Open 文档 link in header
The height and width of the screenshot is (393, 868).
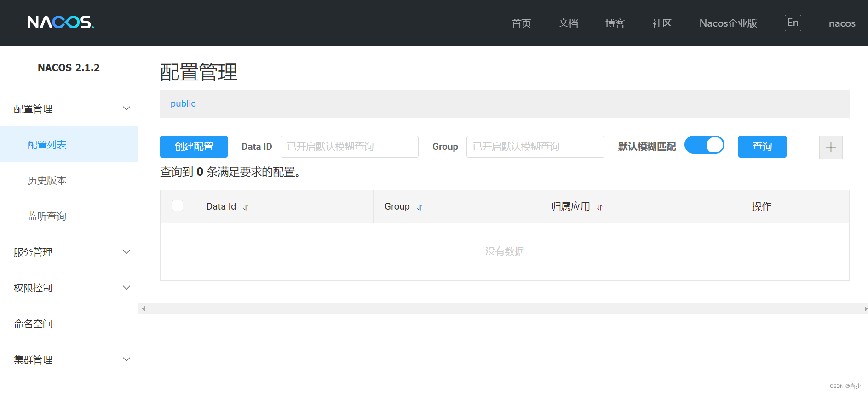568,23
